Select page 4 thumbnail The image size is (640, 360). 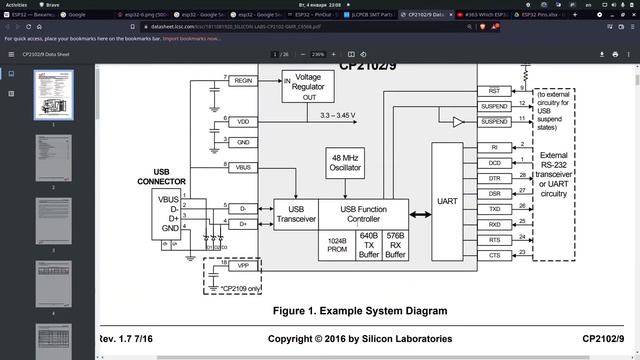pyautogui.click(x=53, y=284)
